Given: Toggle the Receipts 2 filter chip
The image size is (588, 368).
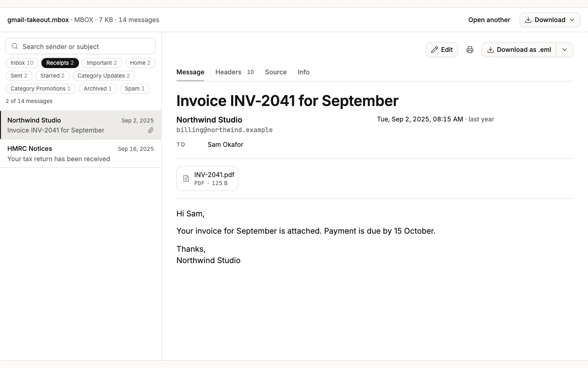Looking at the screenshot, I should pos(60,63).
